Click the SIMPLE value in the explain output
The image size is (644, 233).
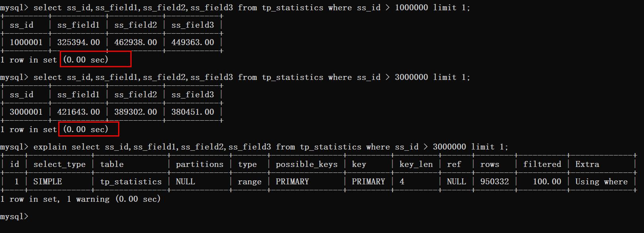(x=48, y=182)
